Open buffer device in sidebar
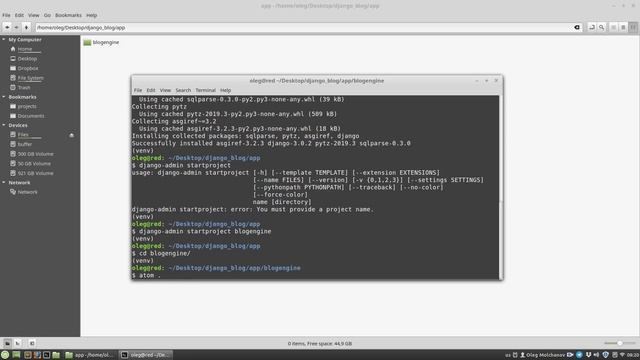The image size is (640, 360). pos(24,144)
